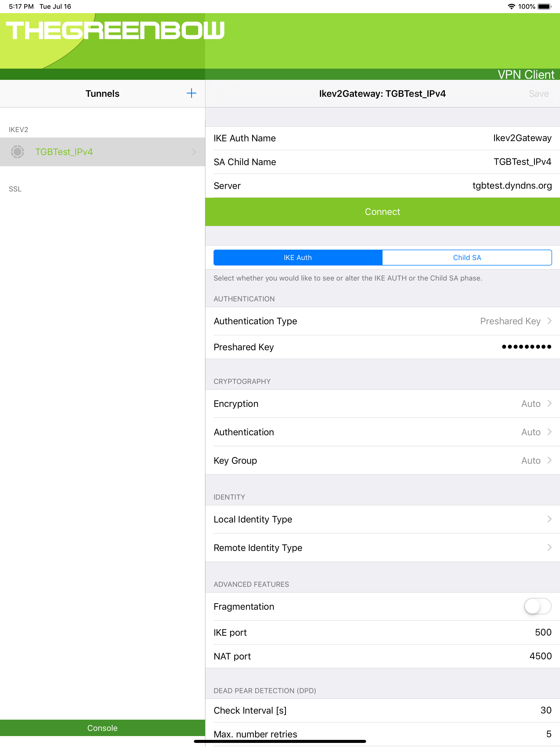Click the date Tue Jul 16
The image size is (560, 747).
[56, 6]
